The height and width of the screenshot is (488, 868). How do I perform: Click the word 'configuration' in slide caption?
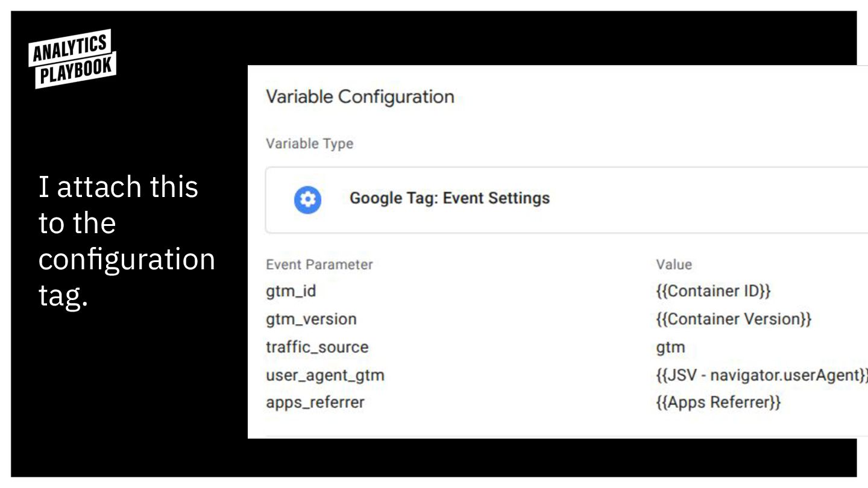click(127, 260)
